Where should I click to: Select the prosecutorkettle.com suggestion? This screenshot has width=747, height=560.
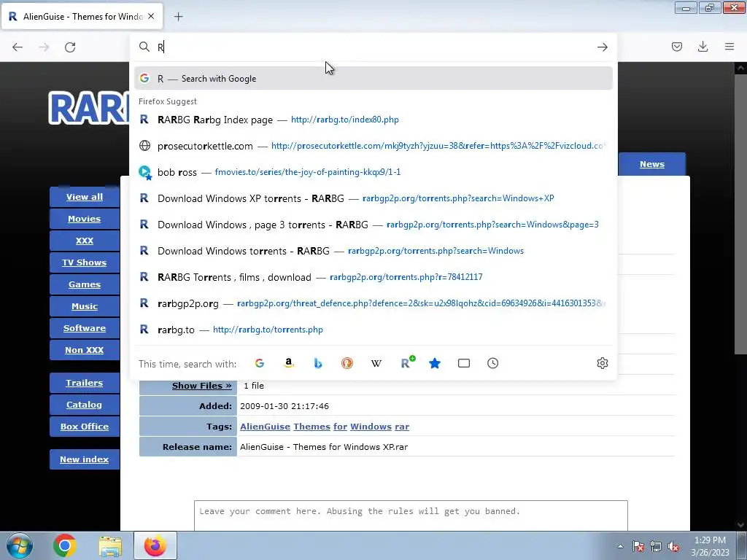(373, 146)
